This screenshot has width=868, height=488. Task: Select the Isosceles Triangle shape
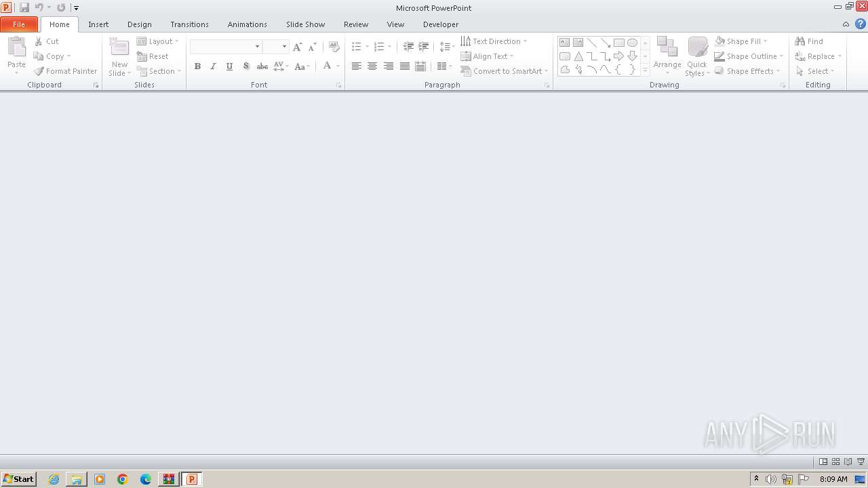coord(578,56)
